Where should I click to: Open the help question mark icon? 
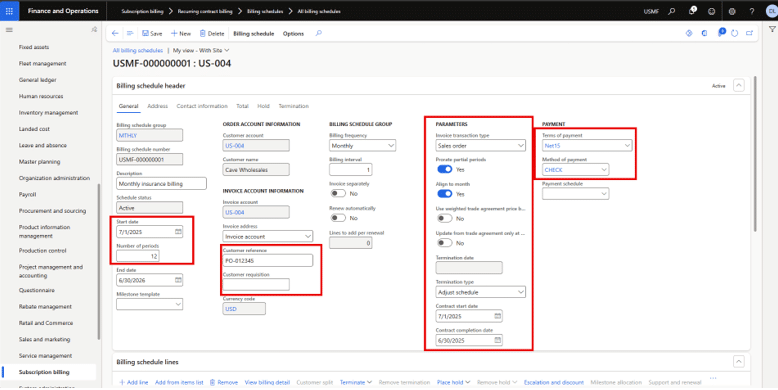[x=752, y=11]
